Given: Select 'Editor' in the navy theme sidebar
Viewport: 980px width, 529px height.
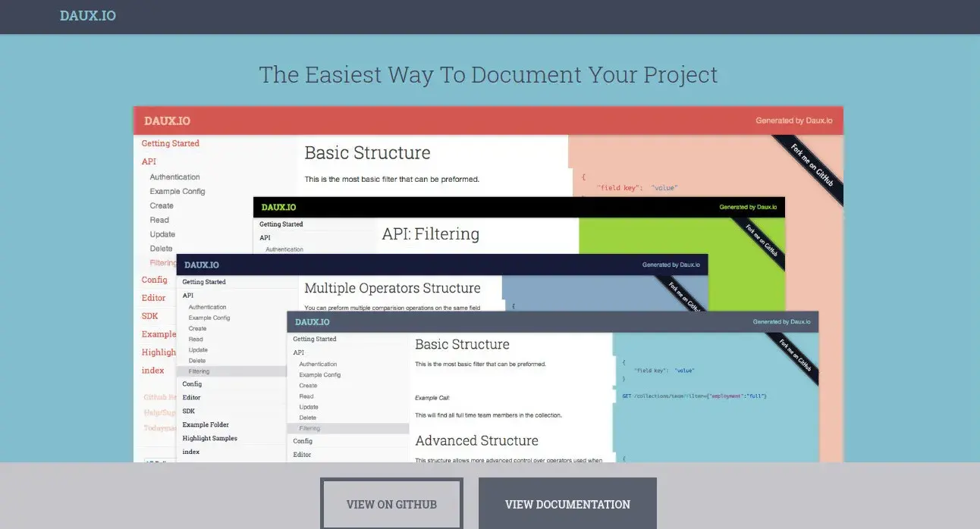Looking at the screenshot, I should [191, 397].
